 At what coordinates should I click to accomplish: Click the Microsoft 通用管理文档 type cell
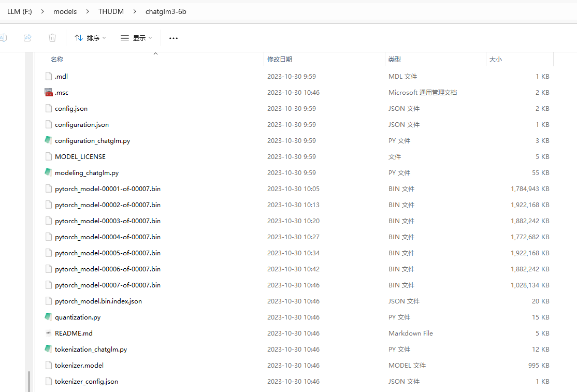[423, 92]
